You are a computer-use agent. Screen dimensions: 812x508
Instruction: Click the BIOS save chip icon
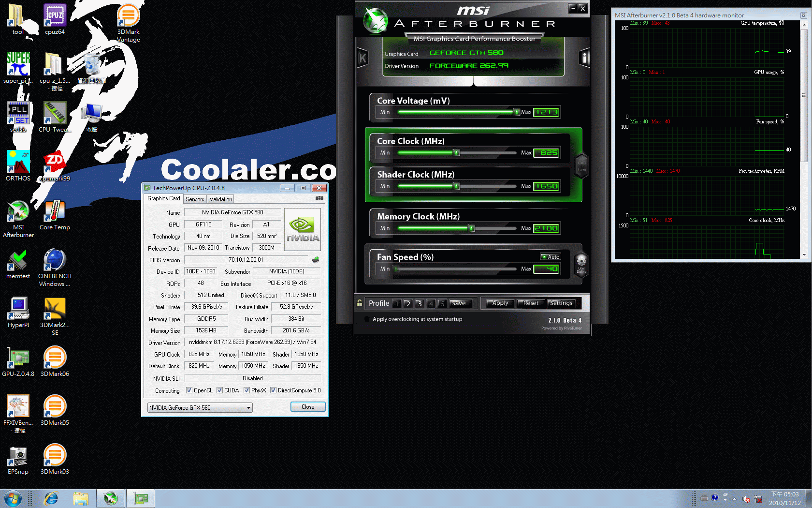point(316,260)
